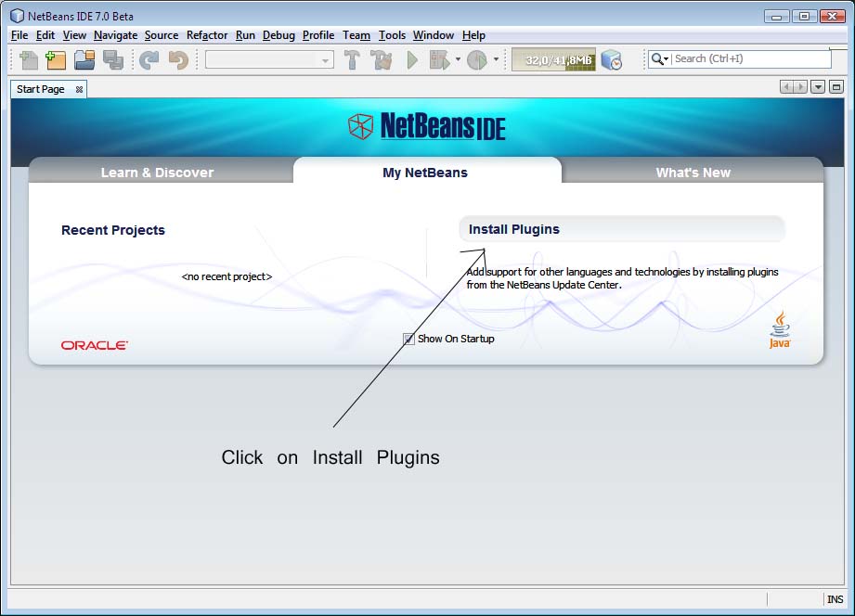Viewport: 855px width, 616px height.
Task: Open the Team menu
Action: [x=356, y=35]
